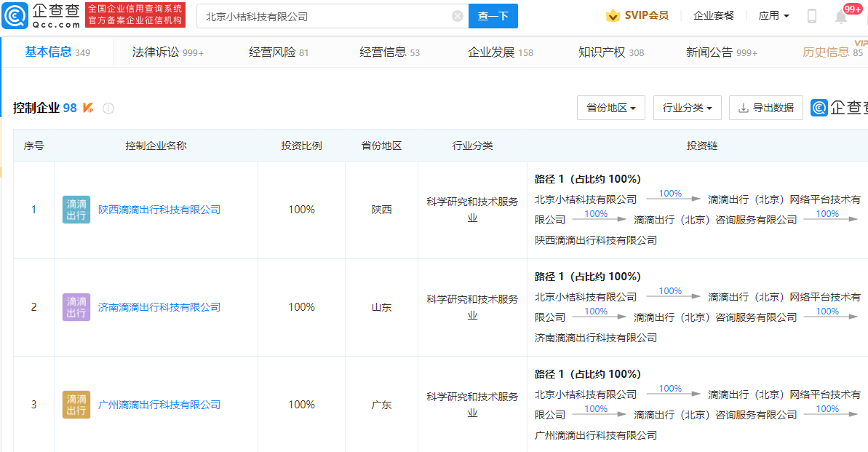Click the 陕西 province cell
This screenshot has width=868, height=452.
(x=381, y=210)
